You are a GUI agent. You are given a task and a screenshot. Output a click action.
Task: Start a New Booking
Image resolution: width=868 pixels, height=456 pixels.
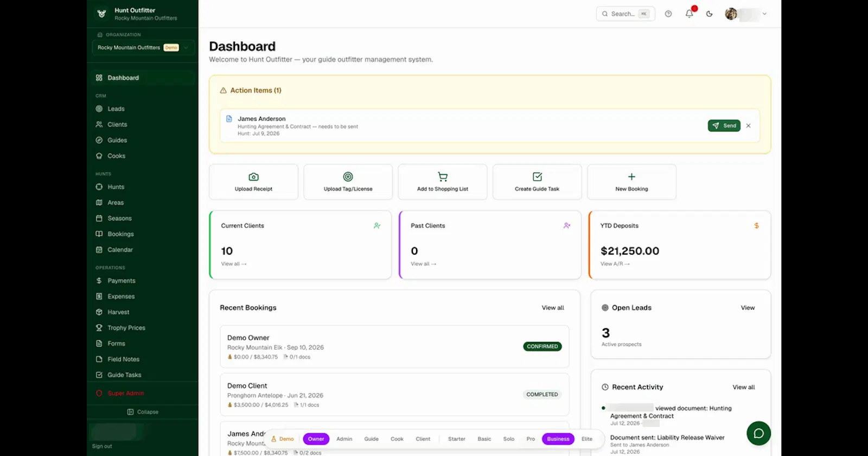coord(631,182)
